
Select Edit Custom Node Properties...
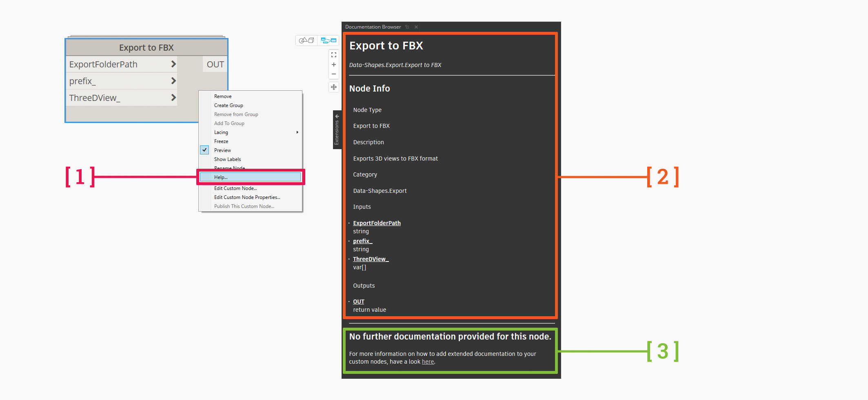point(247,197)
